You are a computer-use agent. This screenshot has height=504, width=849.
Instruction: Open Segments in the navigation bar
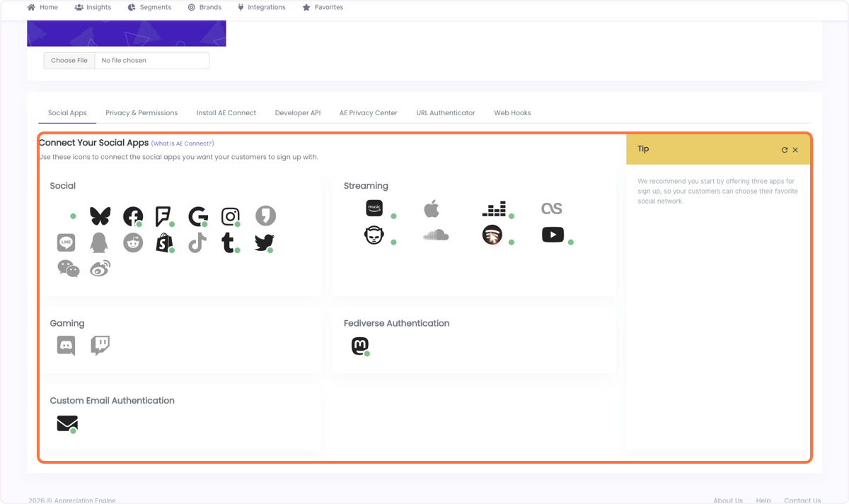point(149,7)
